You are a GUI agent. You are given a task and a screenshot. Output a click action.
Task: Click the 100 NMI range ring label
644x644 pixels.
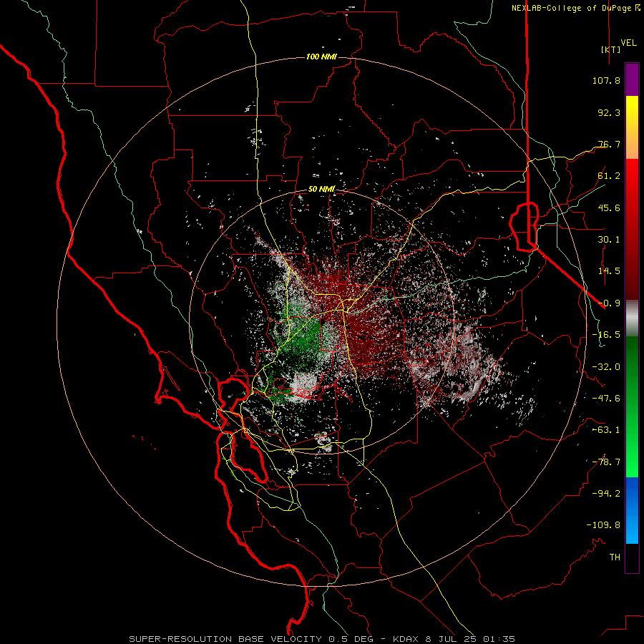click(x=321, y=57)
